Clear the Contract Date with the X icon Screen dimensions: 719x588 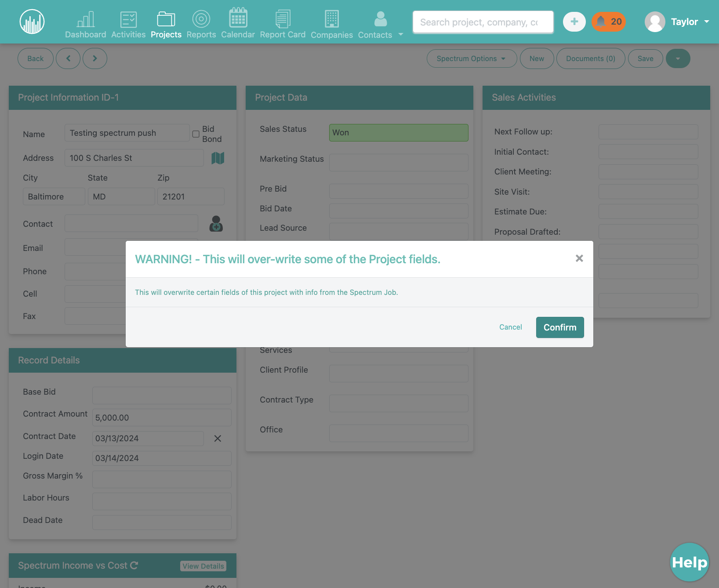[218, 439]
